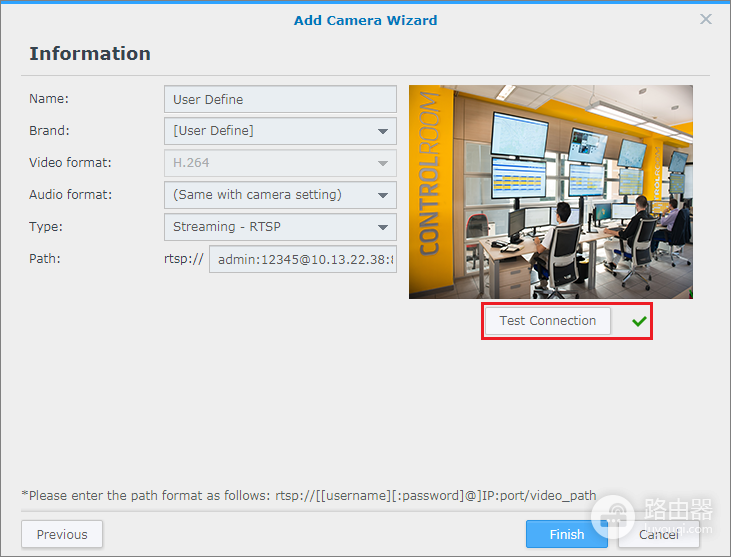Open the Video format H.264 dropdown
The height and width of the screenshot is (557, 731).
pos(280,163)
